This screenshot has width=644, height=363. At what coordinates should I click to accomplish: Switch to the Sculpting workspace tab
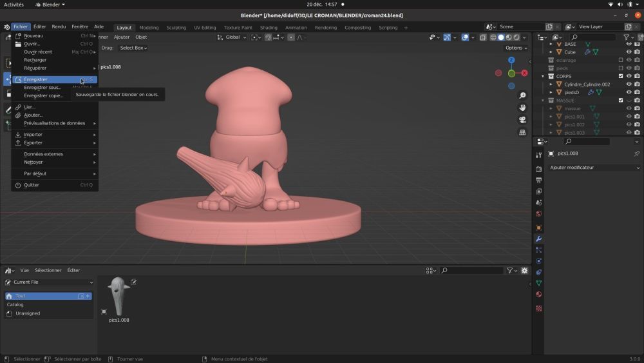coord(176,28)
